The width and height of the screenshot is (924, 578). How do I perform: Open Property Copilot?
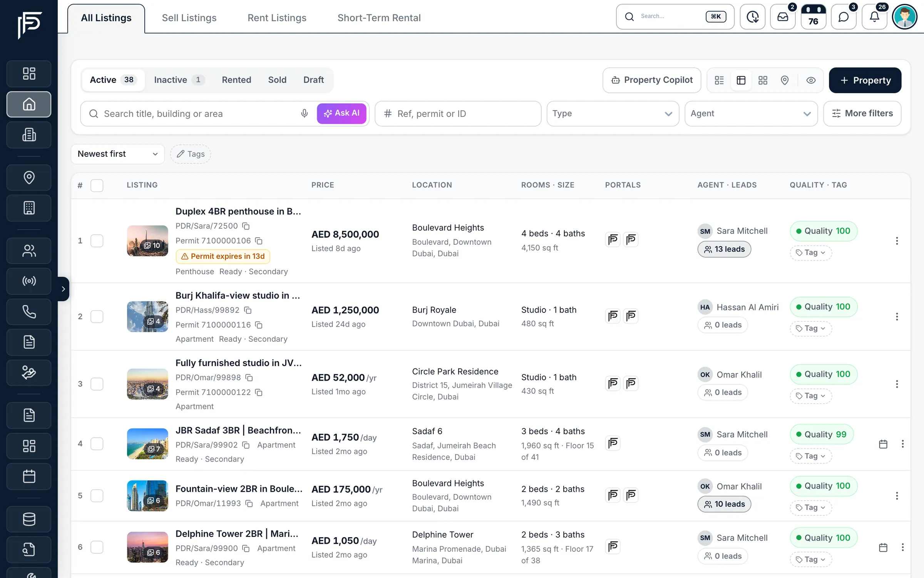651,80
